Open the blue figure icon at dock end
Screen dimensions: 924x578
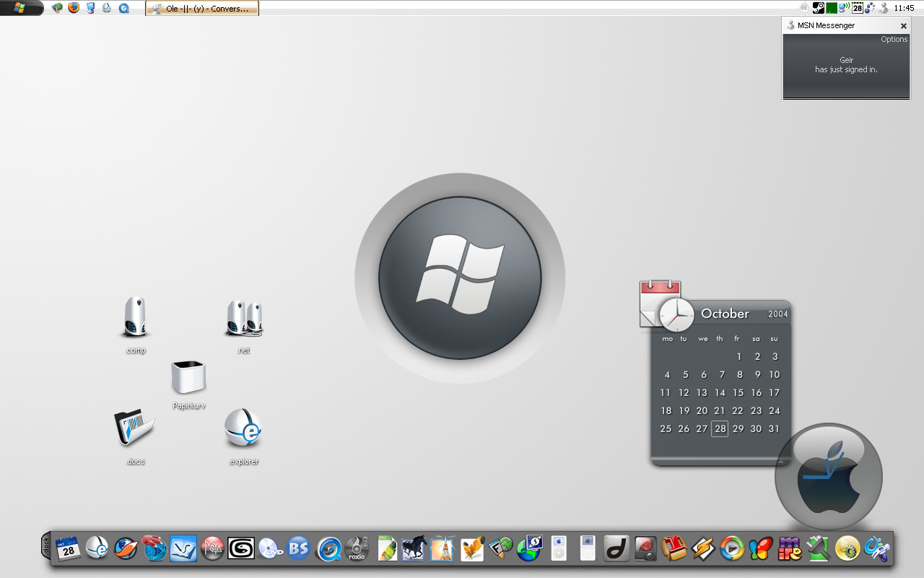pyautogui.click(x=876, y=549)
